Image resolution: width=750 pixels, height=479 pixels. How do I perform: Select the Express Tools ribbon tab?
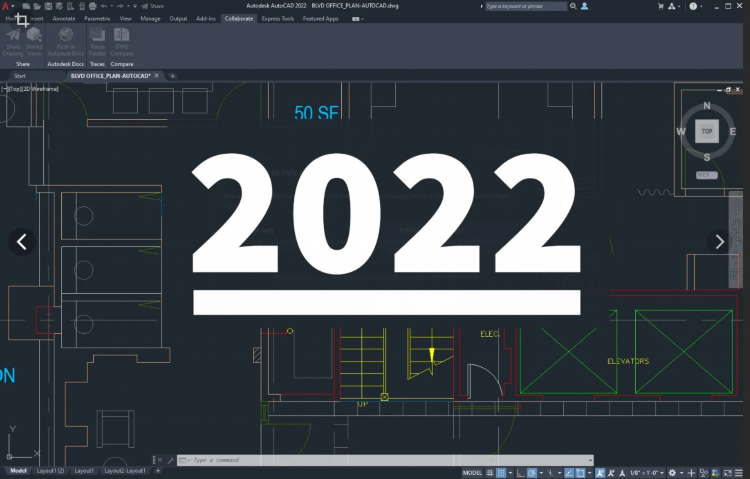pos(277,19)
